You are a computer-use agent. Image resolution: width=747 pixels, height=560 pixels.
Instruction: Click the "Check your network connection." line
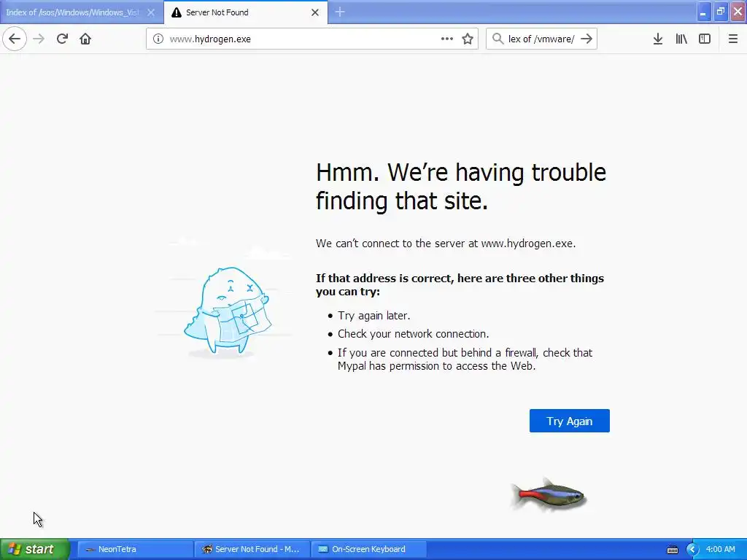coord(413,334)
